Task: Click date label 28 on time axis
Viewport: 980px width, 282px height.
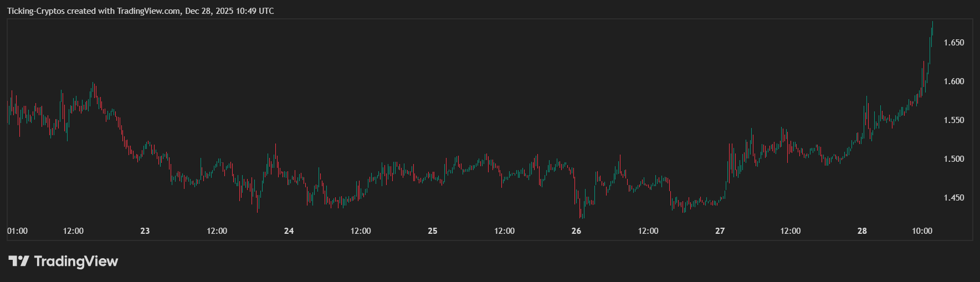Action: point(862,231)
